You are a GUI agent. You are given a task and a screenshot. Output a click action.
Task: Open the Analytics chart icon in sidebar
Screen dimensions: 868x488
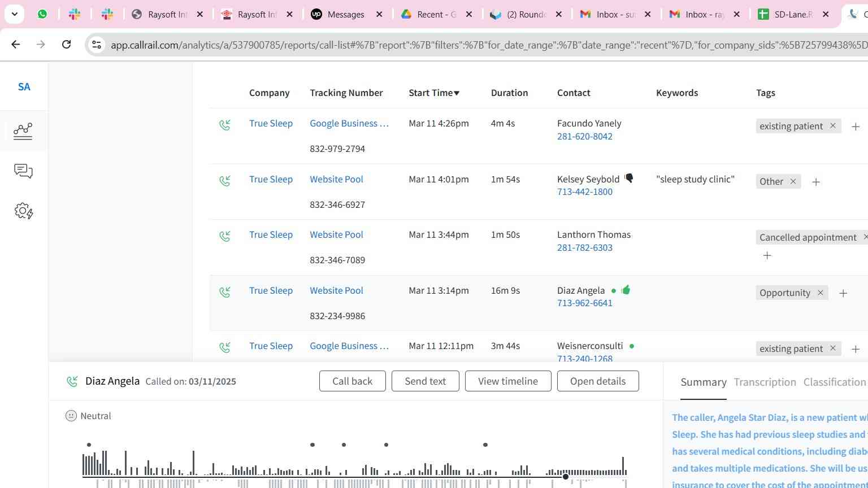(x=23, y=130)
